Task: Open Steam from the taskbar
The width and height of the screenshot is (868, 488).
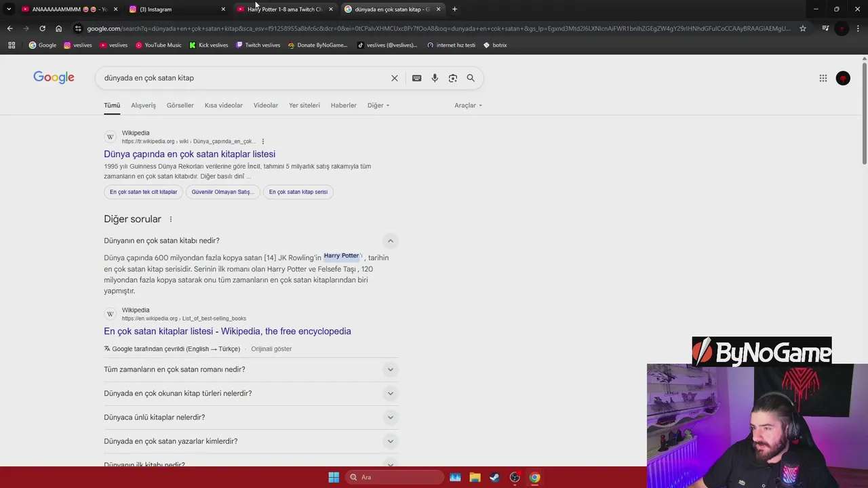Action: point(494,477)
